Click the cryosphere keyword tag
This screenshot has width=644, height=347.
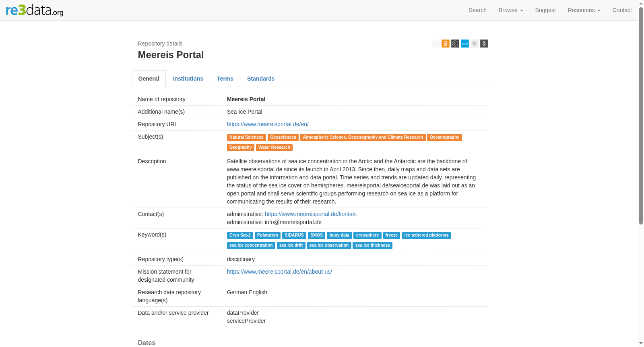coord(367,235)
